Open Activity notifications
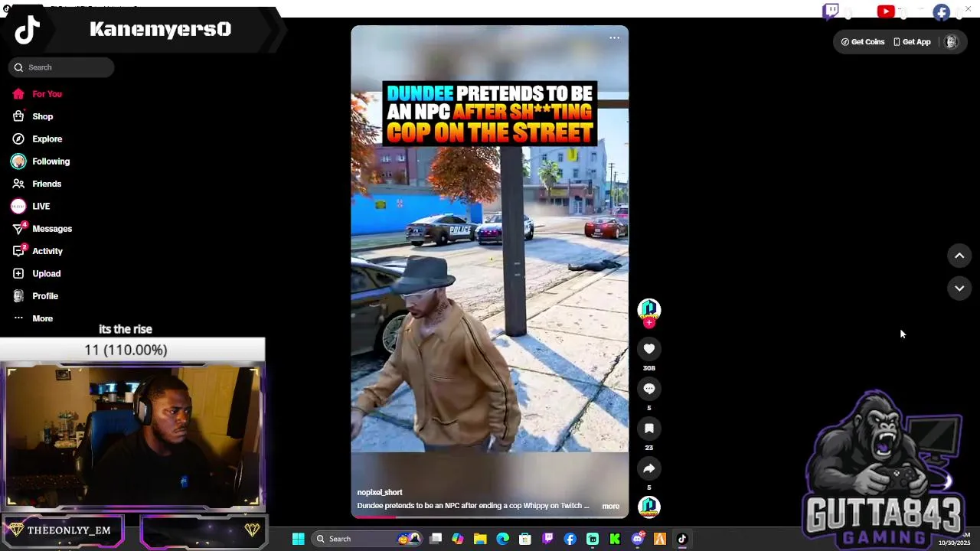 point(38,251)
